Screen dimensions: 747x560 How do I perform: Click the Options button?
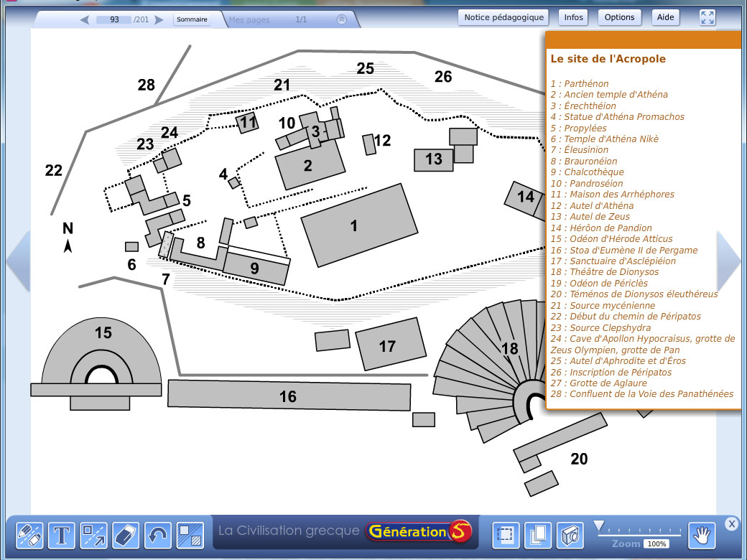[x=619, y=17]
